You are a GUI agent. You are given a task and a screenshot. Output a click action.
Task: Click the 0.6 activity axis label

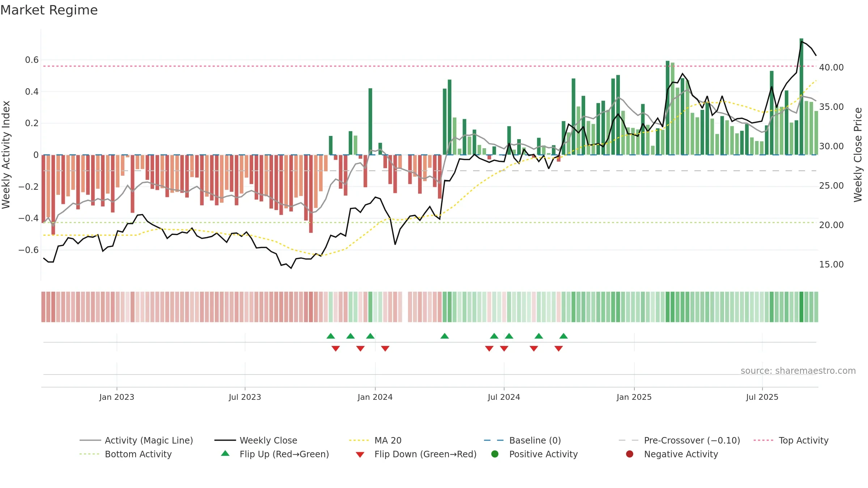(32, 60)
